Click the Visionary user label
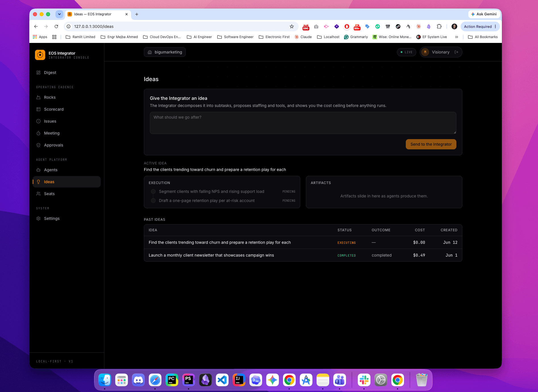The width and height of the screenshot is (538, 392). pos(440,52)
